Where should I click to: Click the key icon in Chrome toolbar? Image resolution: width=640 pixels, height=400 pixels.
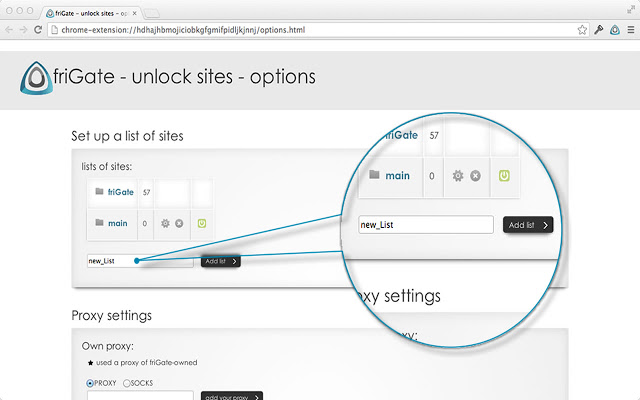click(599, 30)
